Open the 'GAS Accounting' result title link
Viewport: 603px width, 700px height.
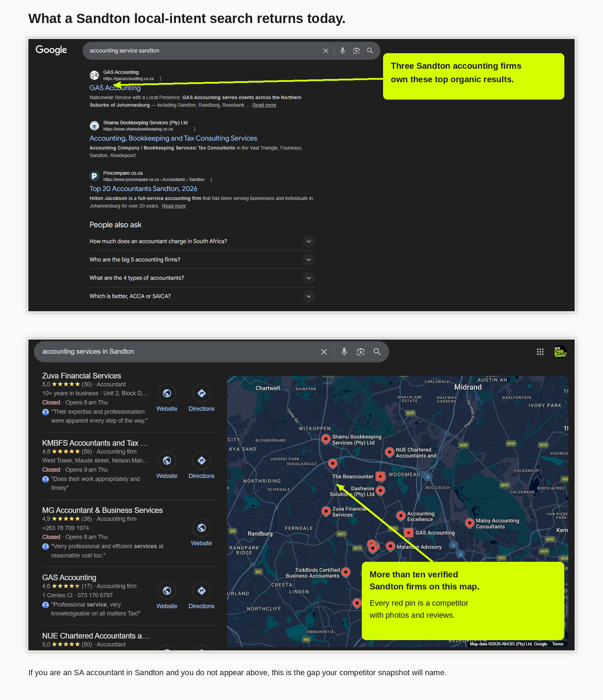point(115,88)
